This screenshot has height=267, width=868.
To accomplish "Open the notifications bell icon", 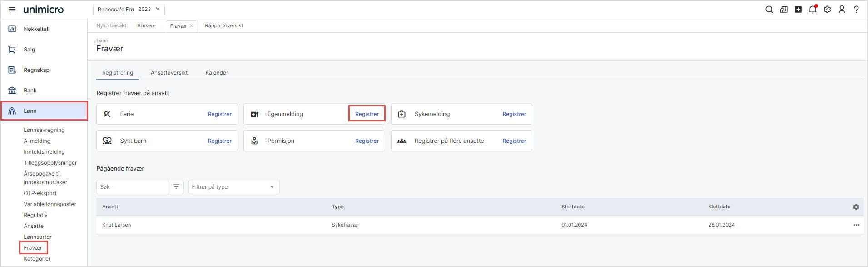I will [x=813, y=10].
